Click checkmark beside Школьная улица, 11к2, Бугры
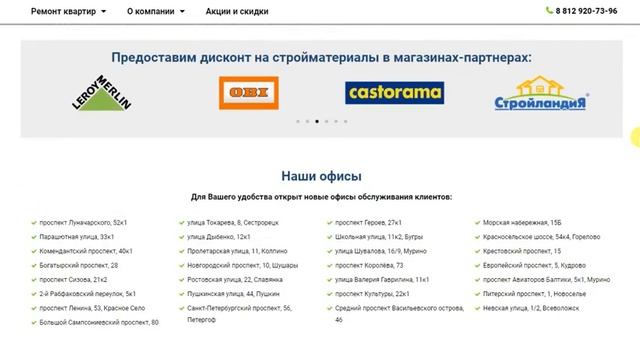The image size is (640, 360). click(330, 237)
